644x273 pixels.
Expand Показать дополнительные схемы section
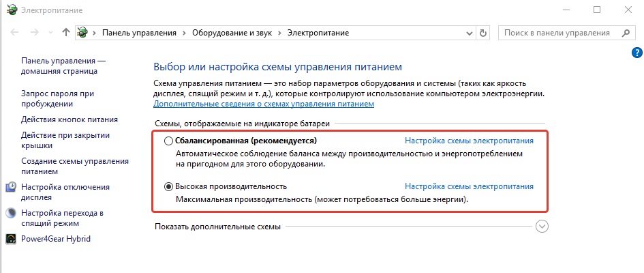(542, 227)
